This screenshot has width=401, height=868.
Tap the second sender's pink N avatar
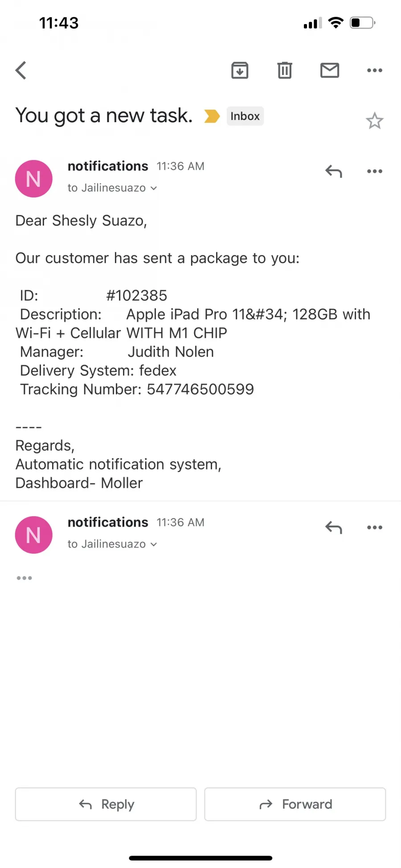(x=34, y=535)
